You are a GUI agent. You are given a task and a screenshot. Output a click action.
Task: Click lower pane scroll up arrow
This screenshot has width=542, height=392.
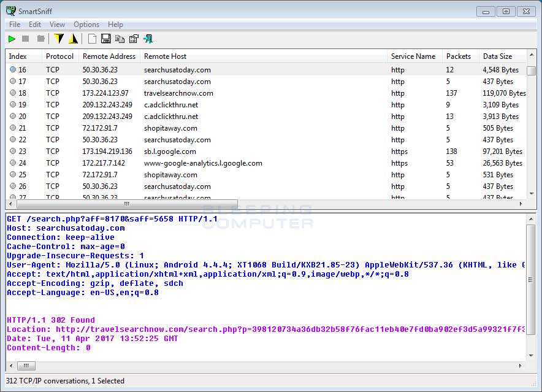531,219
